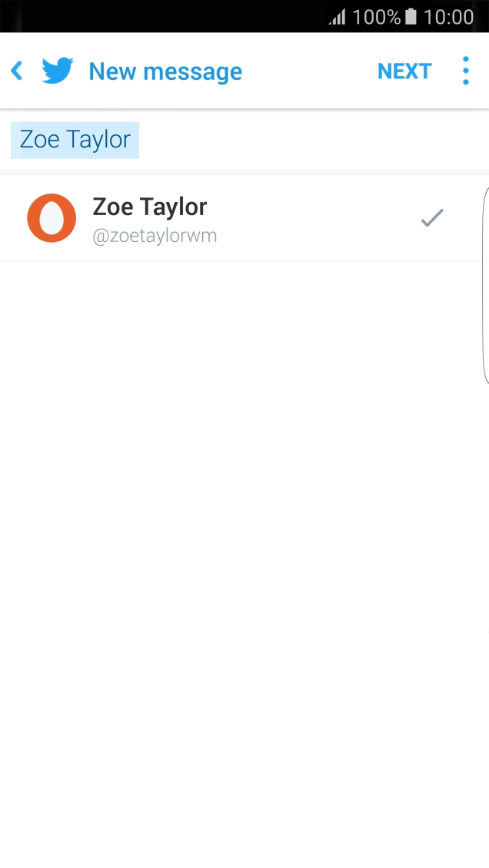Focus the recipient field right of the chip
Viewport: 489px width, 868px height.
point(308,140)
